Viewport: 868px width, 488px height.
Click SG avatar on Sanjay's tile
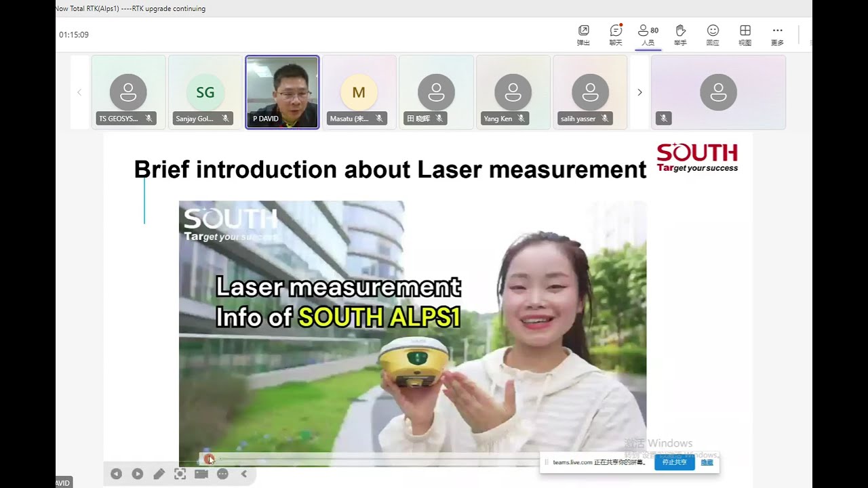205,92
